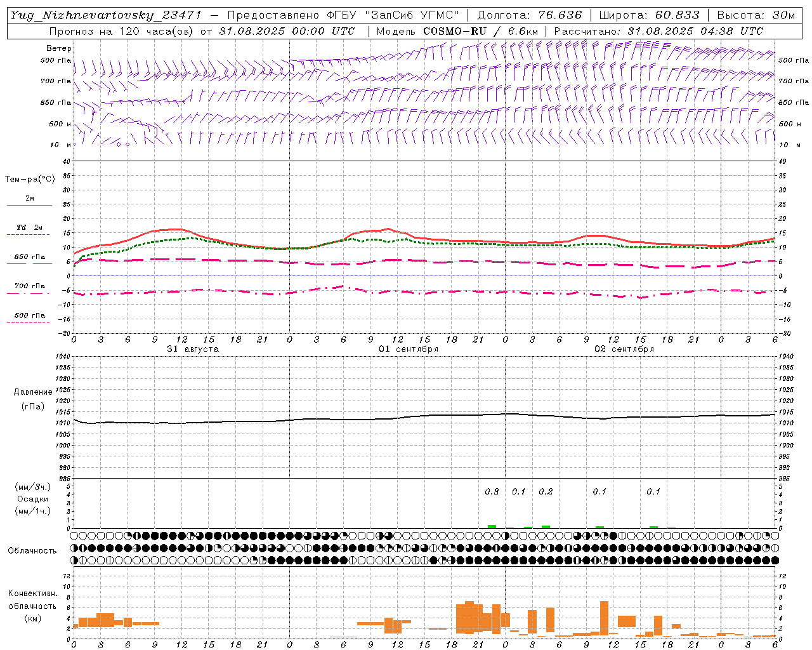Image resolution: width=812 pixels, height=650 pixels.
Task: Click the (мм/3ч.) precipitation unit label
Action: click(x=33, y=487)
